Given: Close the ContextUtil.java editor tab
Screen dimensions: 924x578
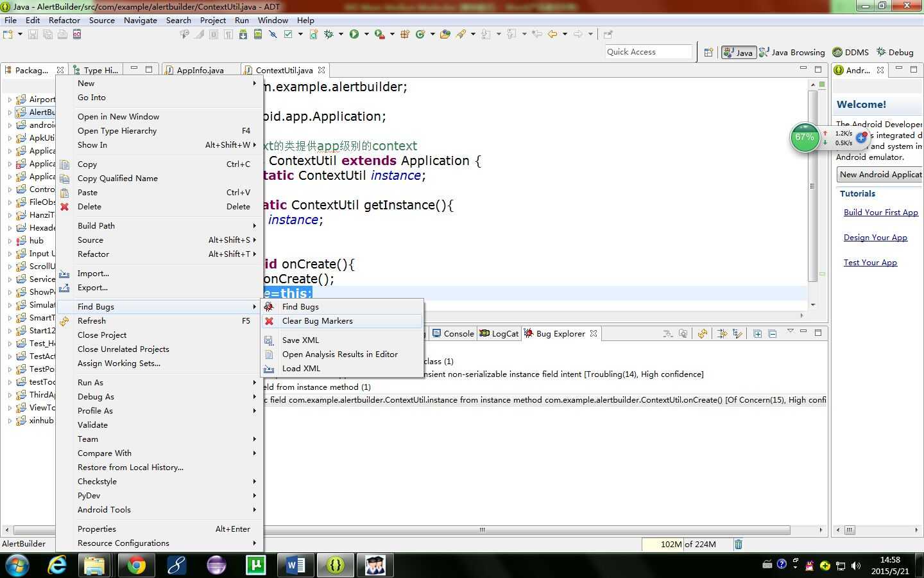Looking at the screenshot, I should click(x=321, y=70).
